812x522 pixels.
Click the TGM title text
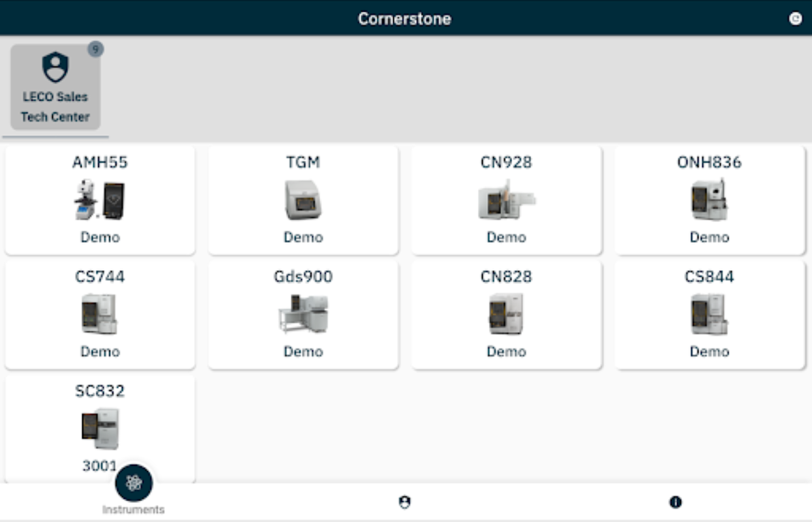[303, 162]
